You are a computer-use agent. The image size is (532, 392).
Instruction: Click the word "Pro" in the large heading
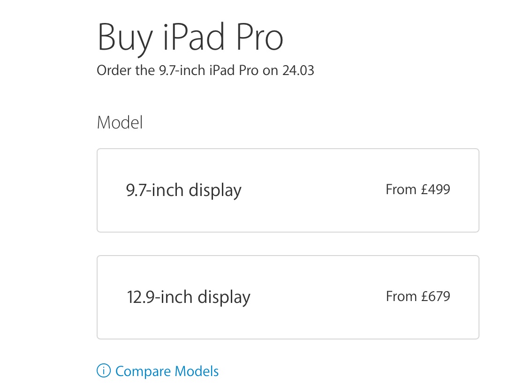pos(259,38)
